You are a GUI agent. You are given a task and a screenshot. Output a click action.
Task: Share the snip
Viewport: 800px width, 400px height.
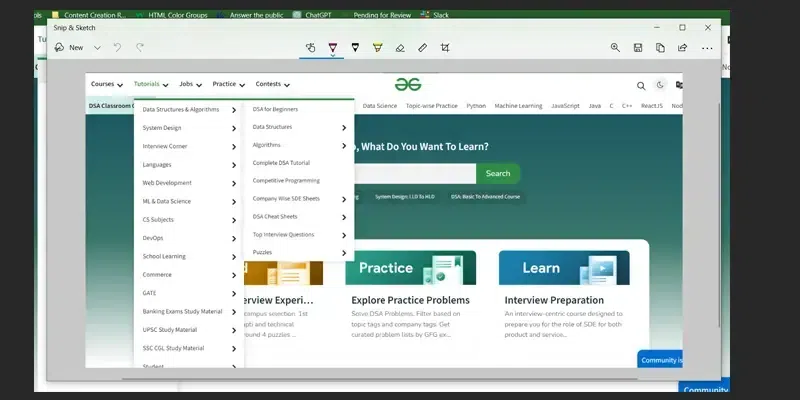683,47
